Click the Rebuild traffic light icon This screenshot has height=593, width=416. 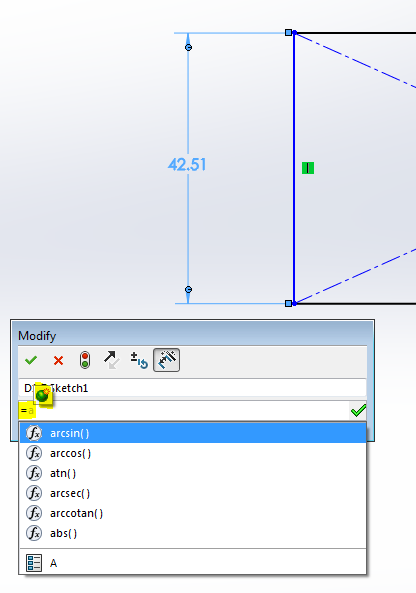[x=85, y=360]
